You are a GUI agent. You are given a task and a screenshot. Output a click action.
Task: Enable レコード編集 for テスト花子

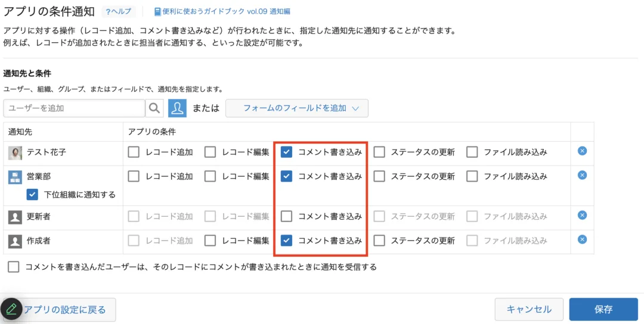tap(210, 152)
